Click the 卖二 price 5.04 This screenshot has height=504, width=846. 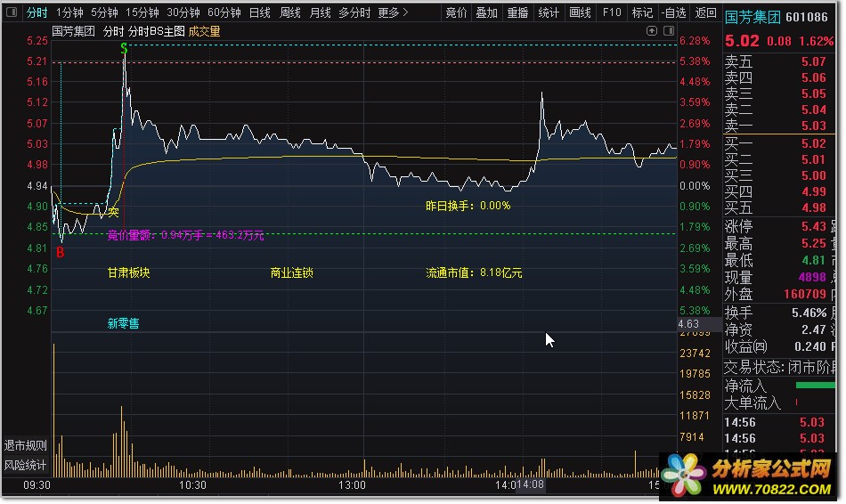pos(814,110)
